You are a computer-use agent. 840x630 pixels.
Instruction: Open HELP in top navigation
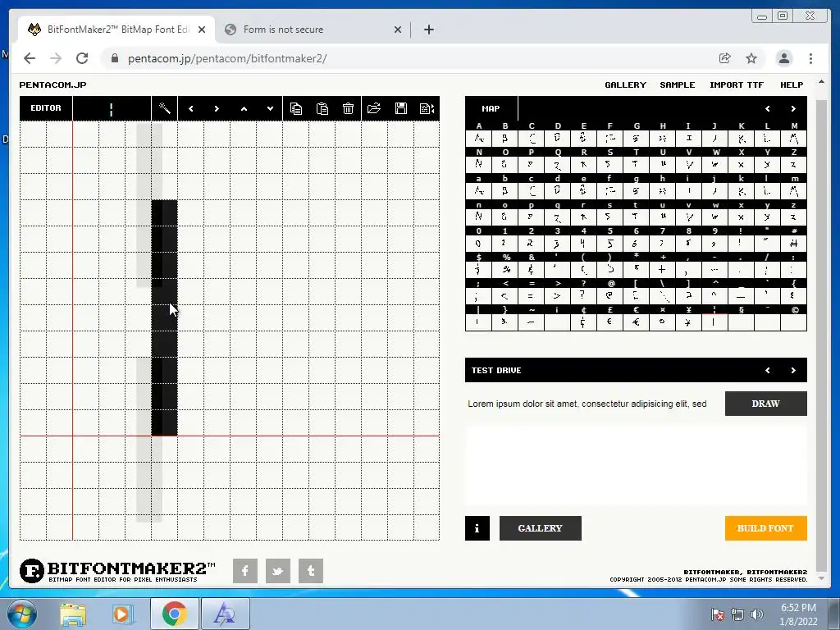click(x=792, y=84)
